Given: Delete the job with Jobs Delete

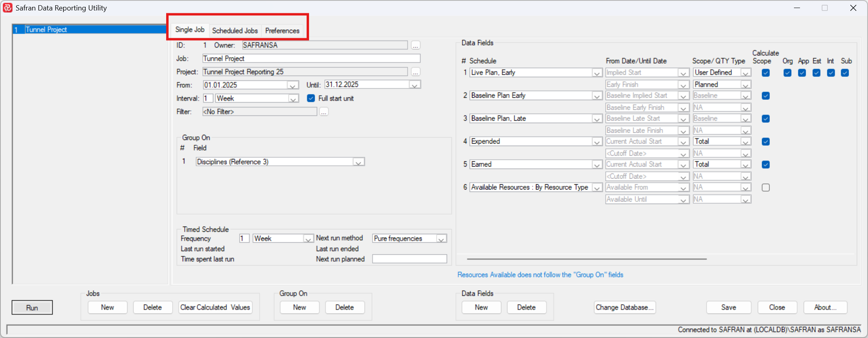Looking at the screenshot, I should pyautogui.click(x=153, y=307).
